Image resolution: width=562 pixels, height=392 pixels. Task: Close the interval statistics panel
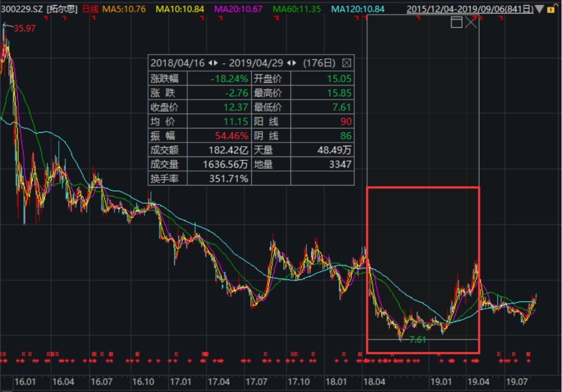point(347,63)
